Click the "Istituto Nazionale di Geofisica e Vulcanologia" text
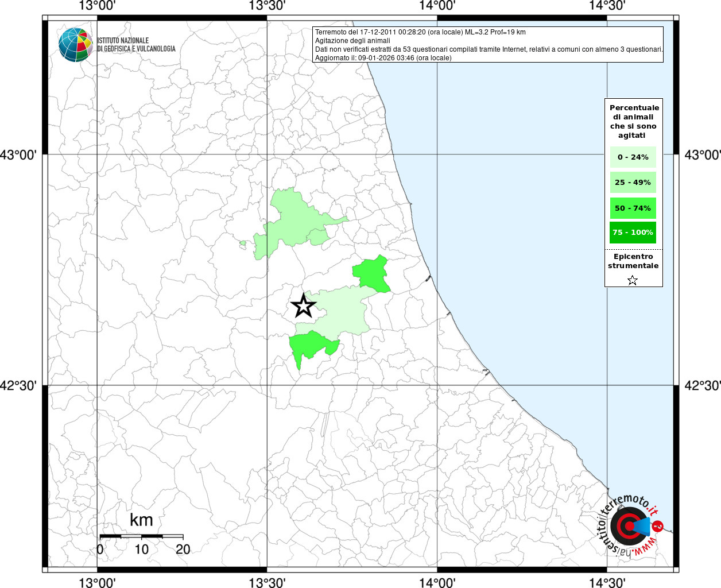The width and height of the screenshot is (721, 588). point(136,45)
